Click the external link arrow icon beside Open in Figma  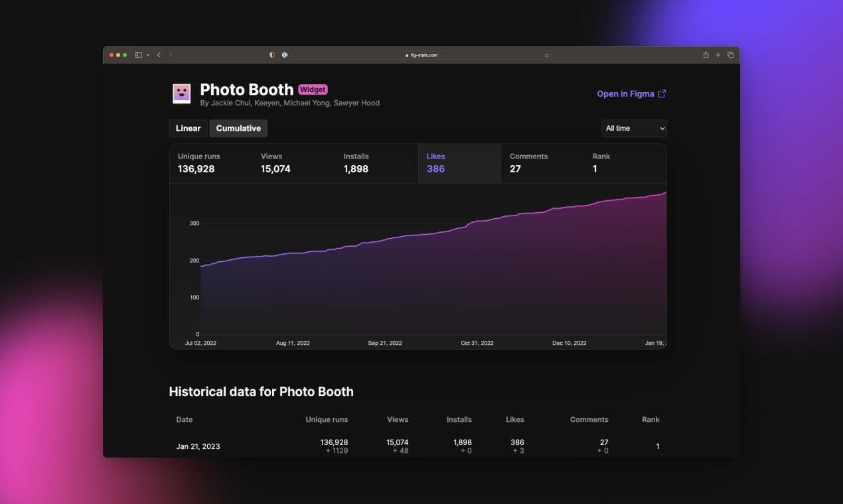coord(662,94)
